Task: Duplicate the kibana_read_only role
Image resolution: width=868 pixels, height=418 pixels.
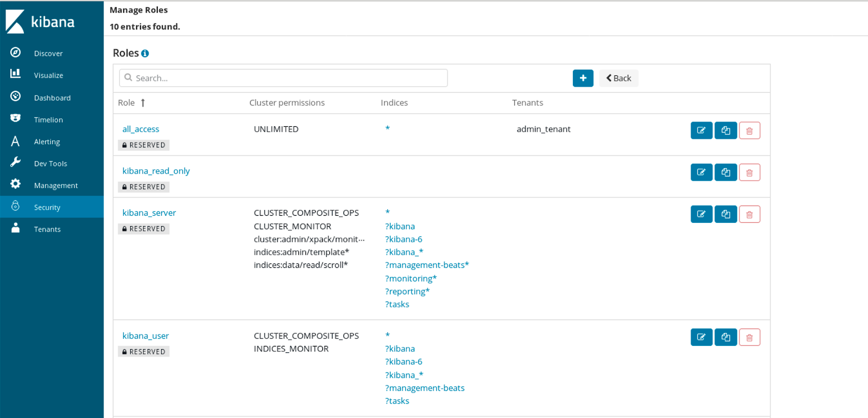Action: pos(726,172)
